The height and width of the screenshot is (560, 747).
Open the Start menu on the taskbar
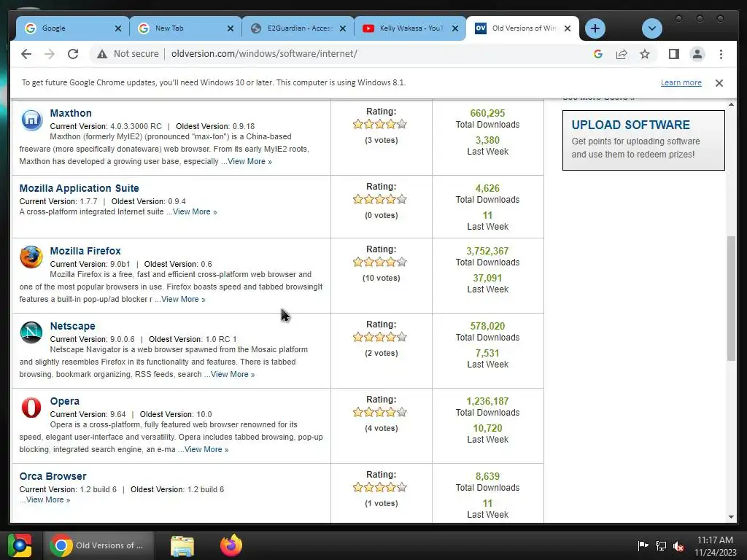pyautogui.click(x=20, y=545)
